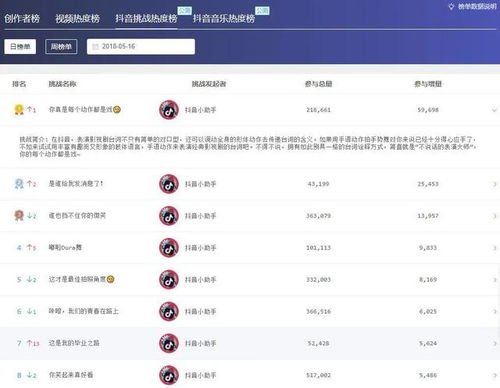Click the 公测 badge on 抖音音乐热度榜
Image resolution: width=500 pixels, height=388 pixels.
click(x=262, y=11)
